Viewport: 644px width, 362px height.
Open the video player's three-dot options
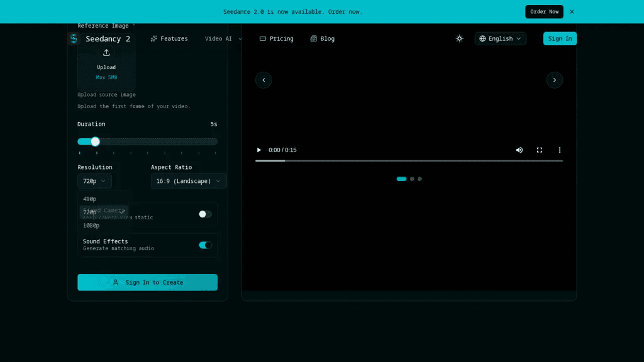click(x=559, y=150)
